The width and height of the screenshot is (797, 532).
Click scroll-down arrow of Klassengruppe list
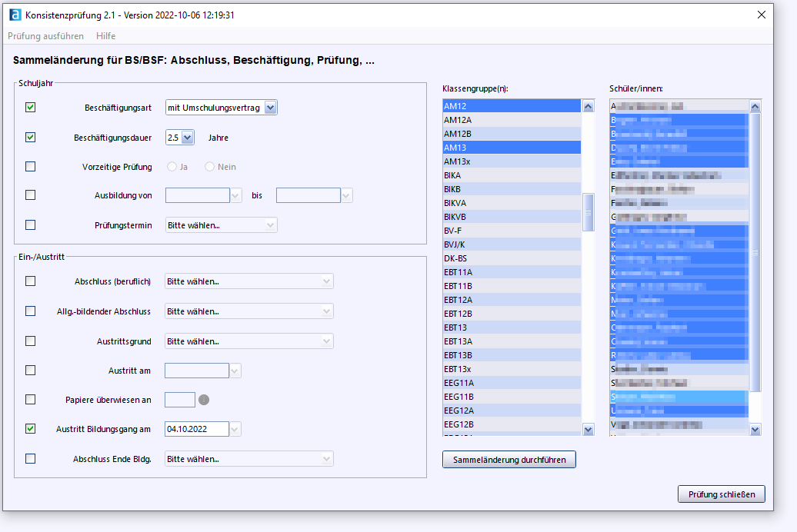point(588,430)
